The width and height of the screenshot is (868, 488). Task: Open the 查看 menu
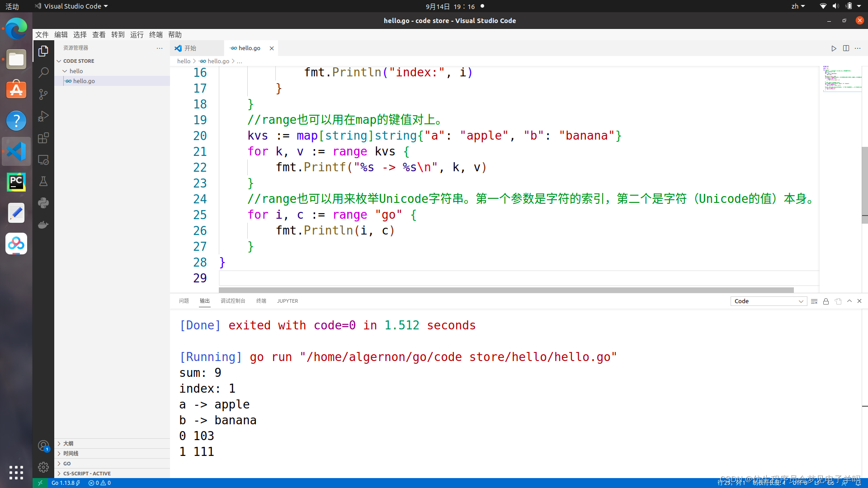pos(99,35)
